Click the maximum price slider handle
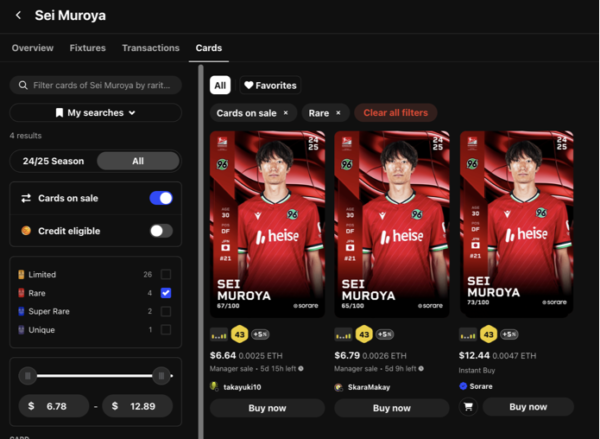Image resolution: width=600 pixels, height=439 pixels. 161,376
